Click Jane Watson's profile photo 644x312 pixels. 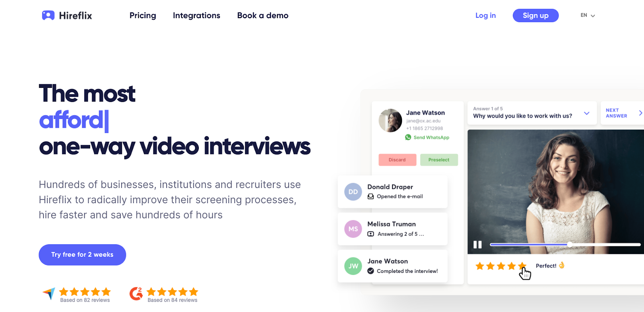(x=390, y=121)
